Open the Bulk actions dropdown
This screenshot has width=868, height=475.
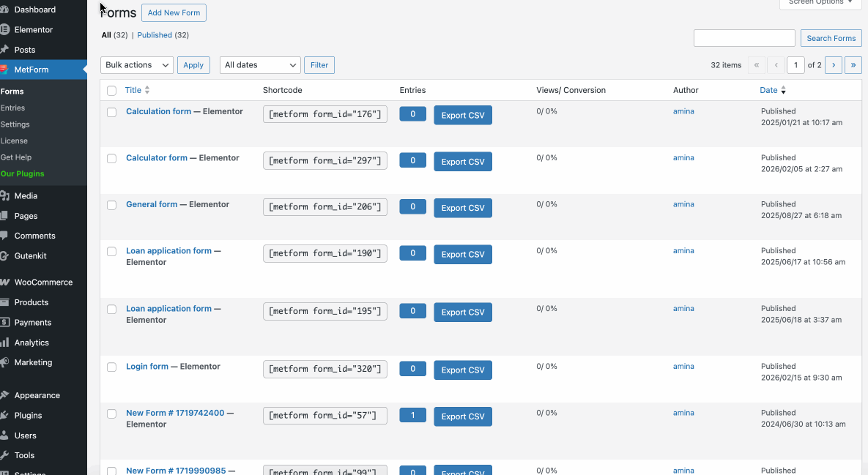coord(136,64)
